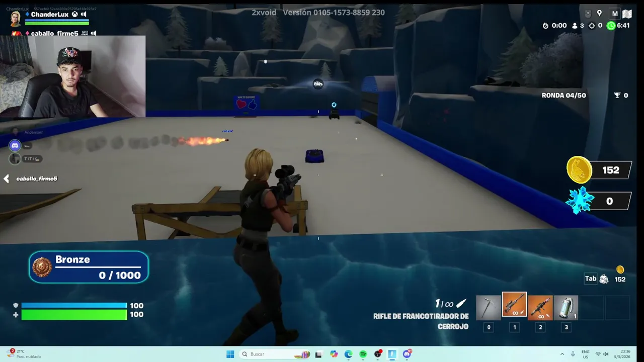Select the assault rifle in slot 2
The width and height of the screenshot is (644, 362).
[540, 308]
